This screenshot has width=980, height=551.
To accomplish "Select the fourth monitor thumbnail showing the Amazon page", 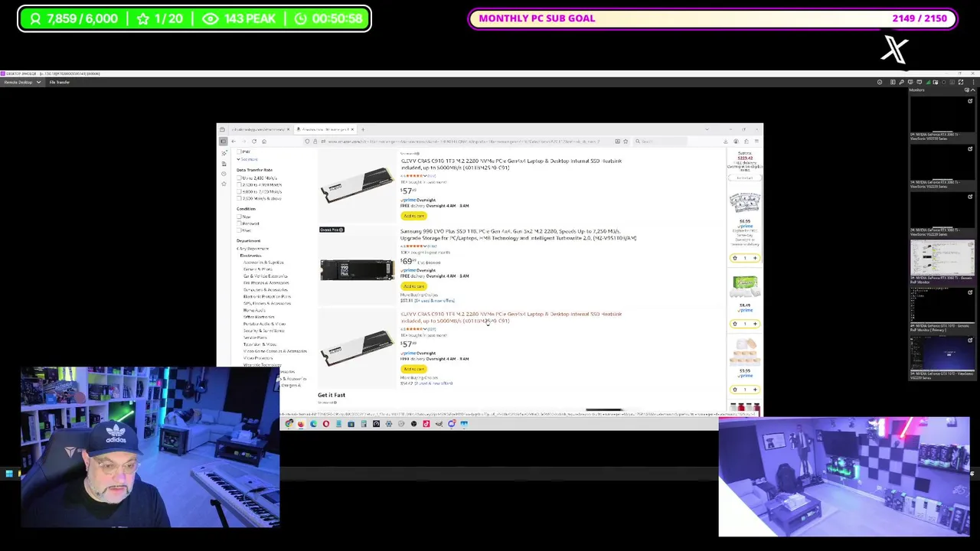I will tap(942, 259).
